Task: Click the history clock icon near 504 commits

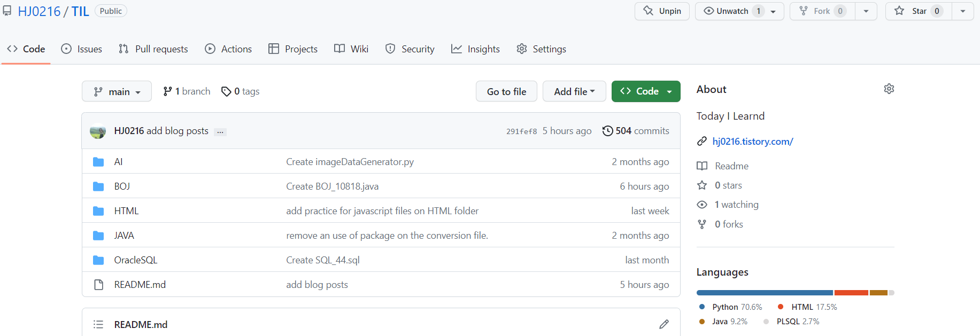Action: [607, 131]
